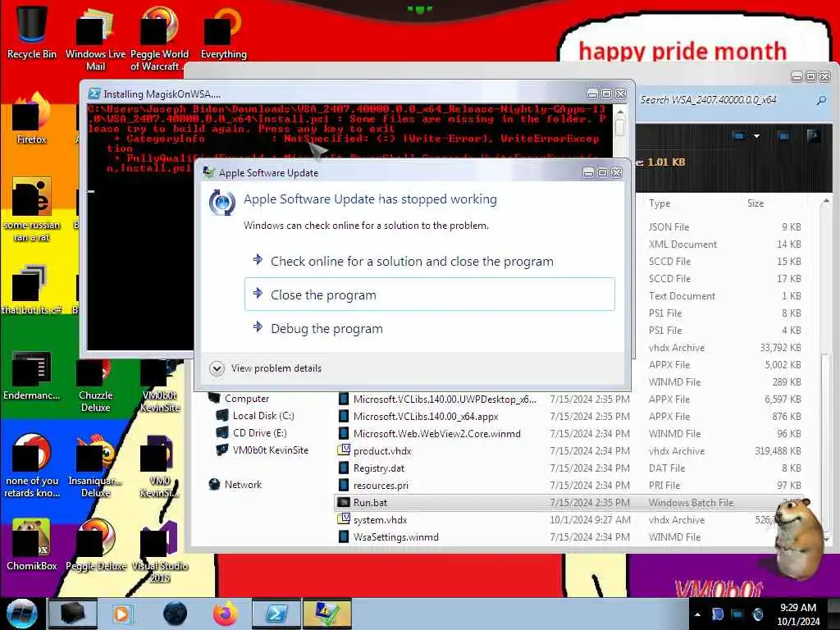Open the media player taskbar icon
840x630 pixels.
[x=122, y=614]
